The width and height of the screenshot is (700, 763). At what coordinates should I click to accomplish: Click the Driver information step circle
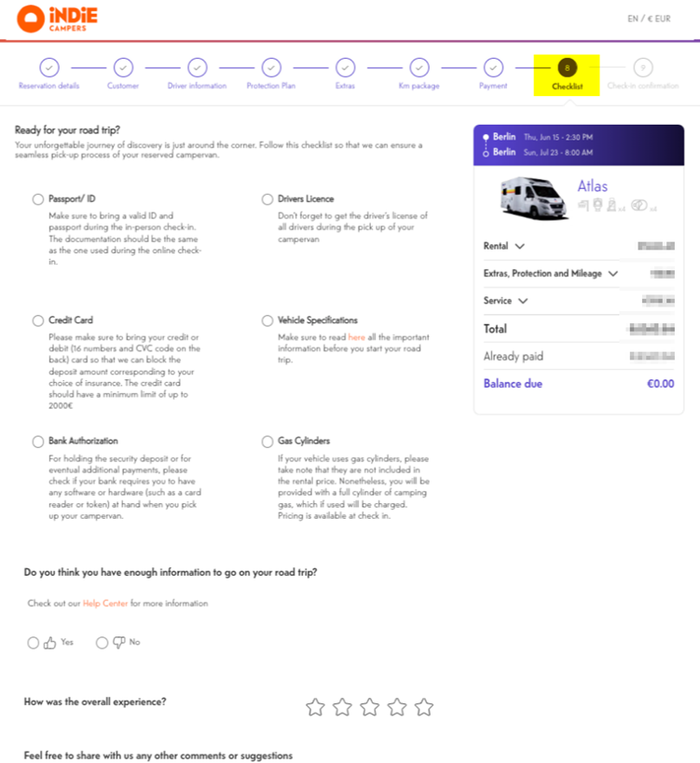tap(197, 67)
